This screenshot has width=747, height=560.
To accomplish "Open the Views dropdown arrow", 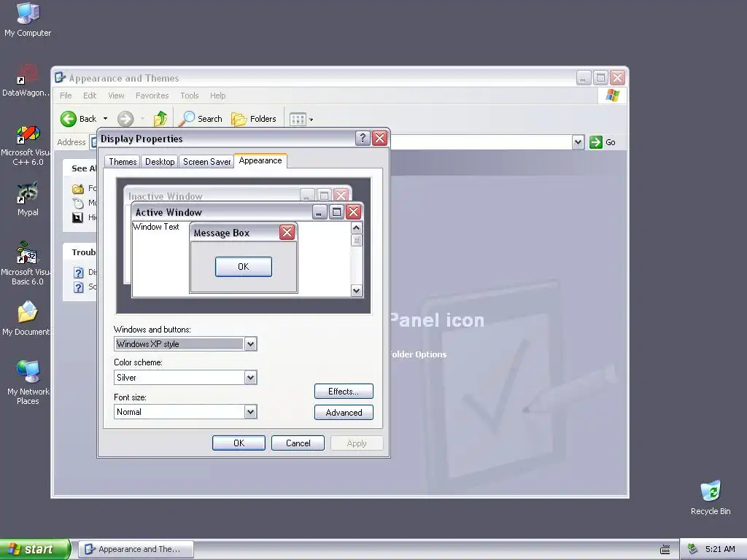I will (311, 119).
